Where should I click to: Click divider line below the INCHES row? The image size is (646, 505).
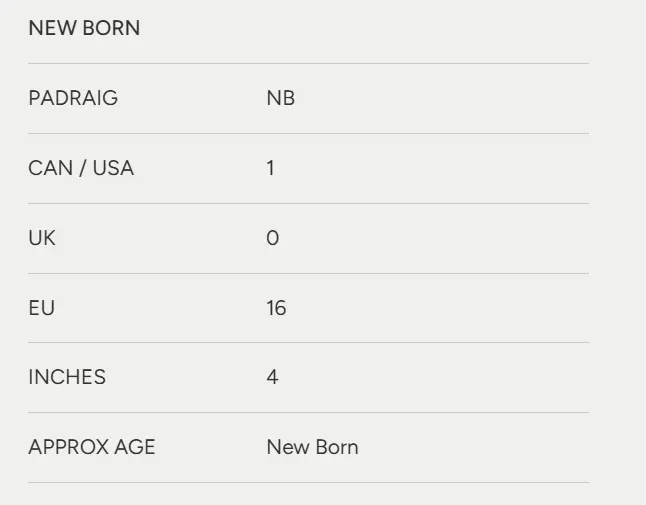click(308, 412)
